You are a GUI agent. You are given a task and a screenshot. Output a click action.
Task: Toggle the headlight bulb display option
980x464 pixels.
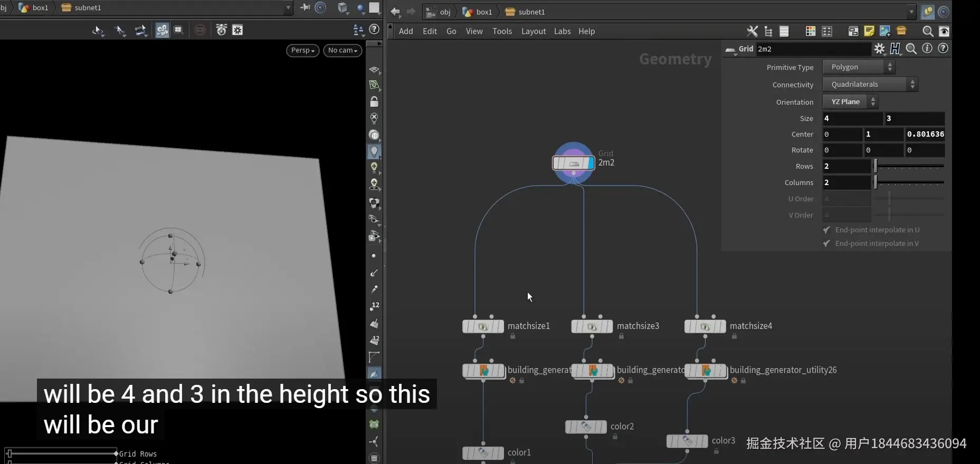[x=374, y=152]
